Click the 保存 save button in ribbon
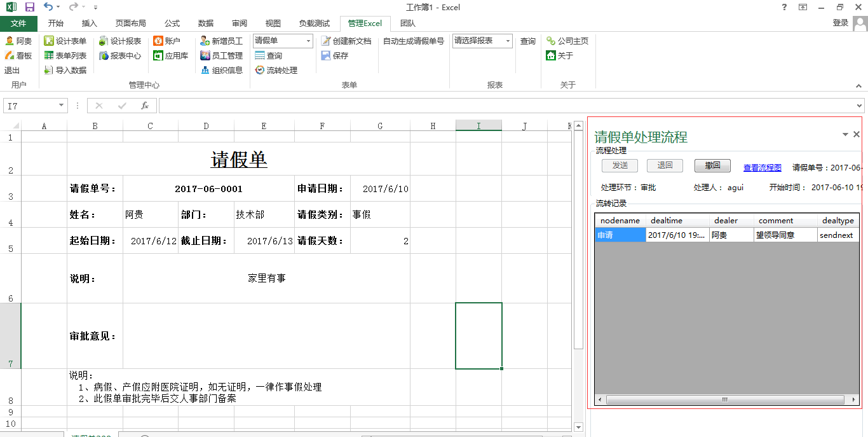Screen dimensions: 868x437 [x=335, y=55]
